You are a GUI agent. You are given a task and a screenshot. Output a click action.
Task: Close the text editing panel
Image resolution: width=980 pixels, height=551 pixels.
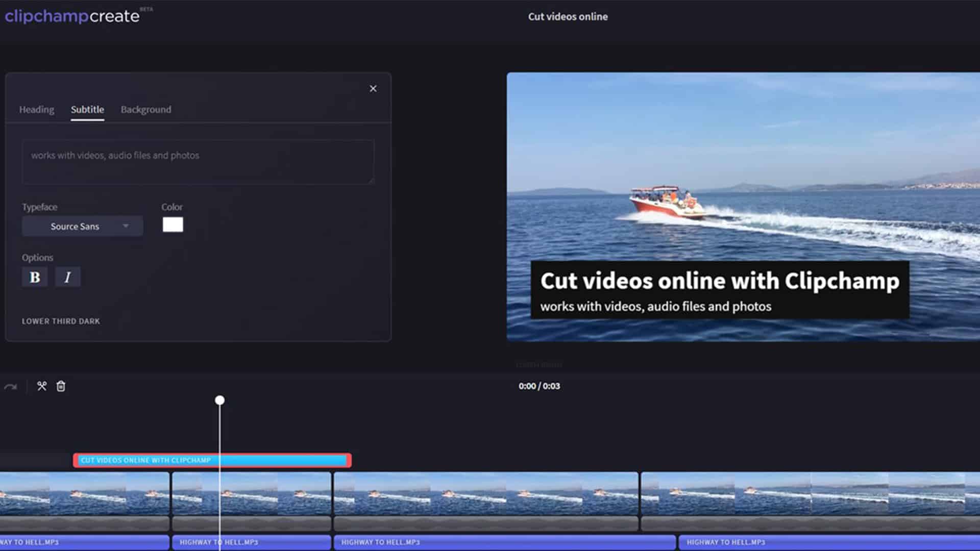(373, 89)
